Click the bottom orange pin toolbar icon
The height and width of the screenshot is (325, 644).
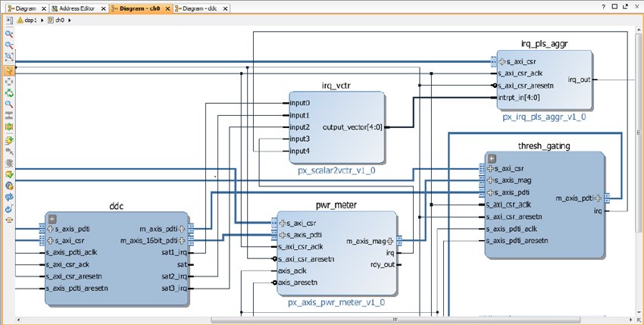pyautogui.click(x=9, y=220)
